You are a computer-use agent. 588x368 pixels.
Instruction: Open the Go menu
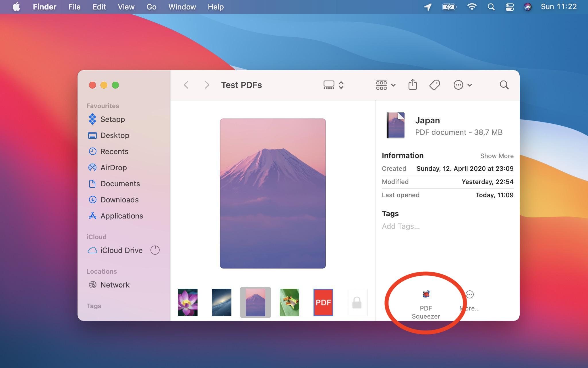click(151, 7)
